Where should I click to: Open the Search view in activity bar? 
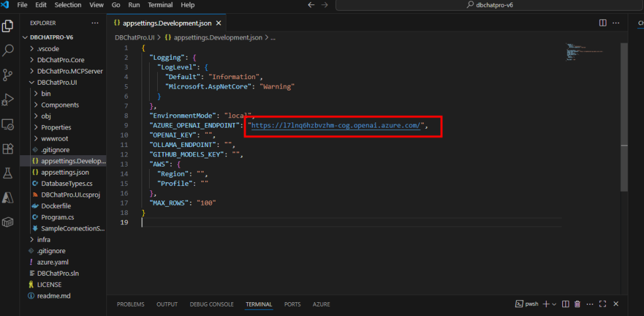(x=8, y=51)
